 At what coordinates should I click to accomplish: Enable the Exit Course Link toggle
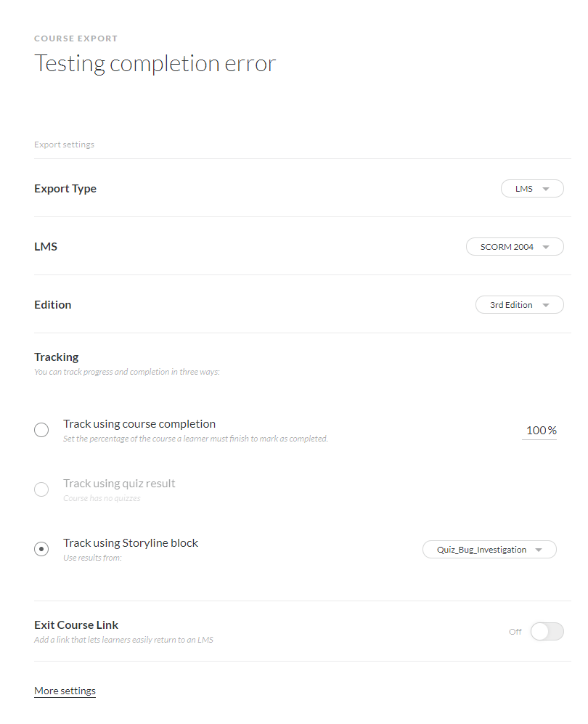point(547,632)
